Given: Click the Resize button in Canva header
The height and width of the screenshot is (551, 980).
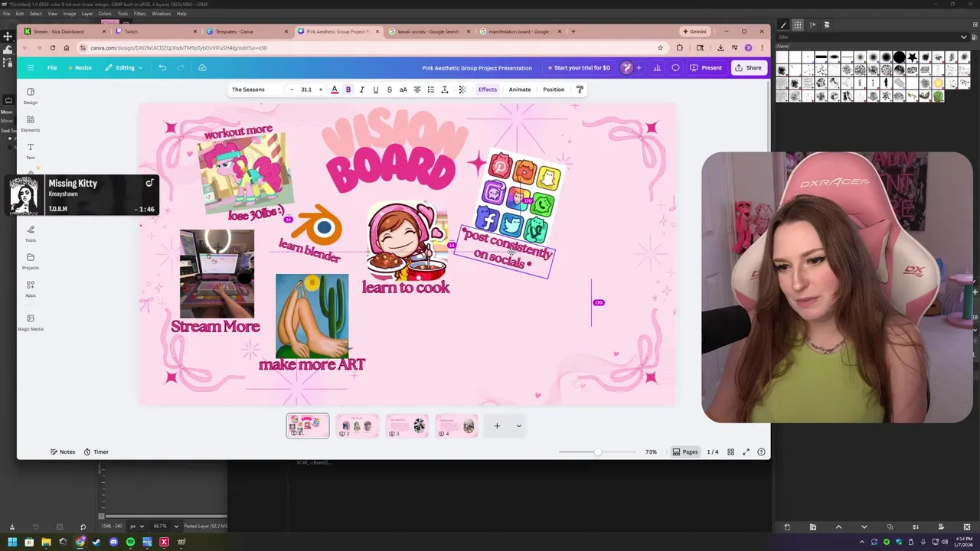Looking at the screenshot, I should click(80, 67).
